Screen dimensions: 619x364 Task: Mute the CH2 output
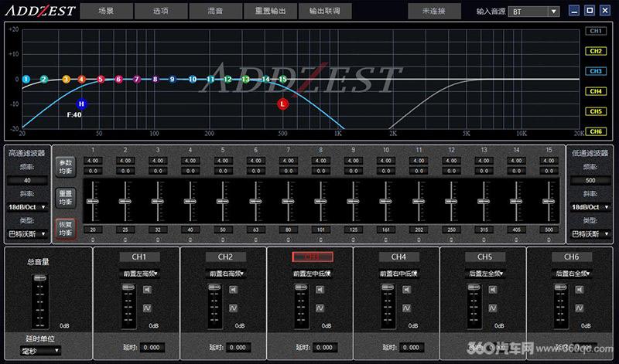click(x=234, y=290)
